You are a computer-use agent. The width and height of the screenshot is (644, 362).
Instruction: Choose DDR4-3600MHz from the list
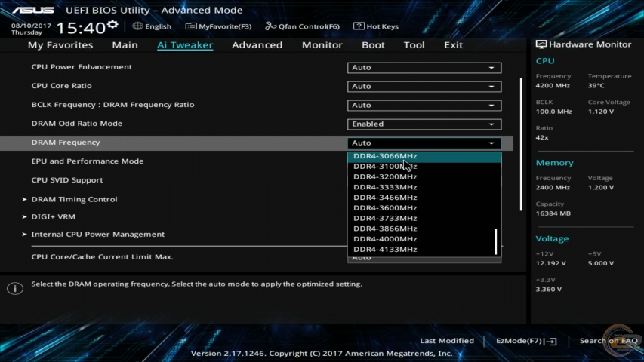[422, 207]
